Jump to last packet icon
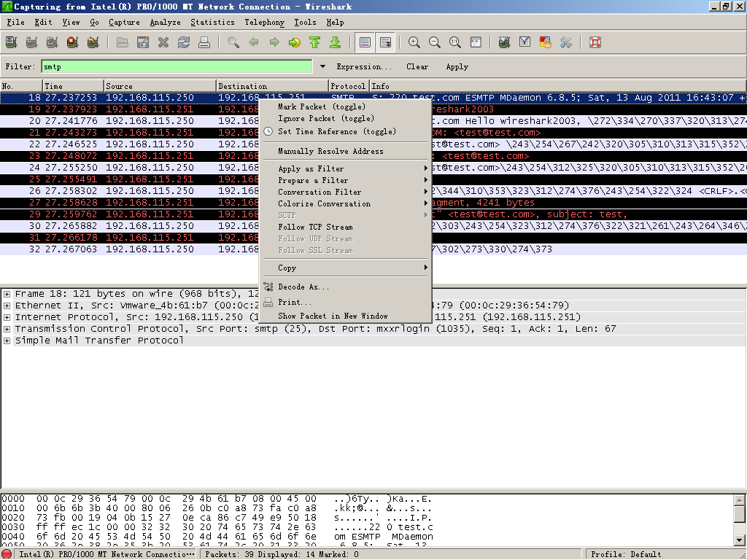 336,42
